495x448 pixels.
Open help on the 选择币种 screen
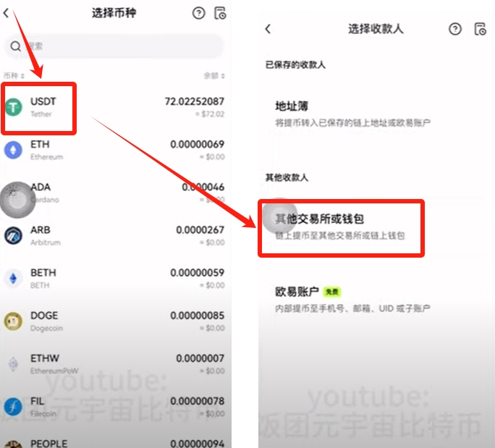(198, 13)
